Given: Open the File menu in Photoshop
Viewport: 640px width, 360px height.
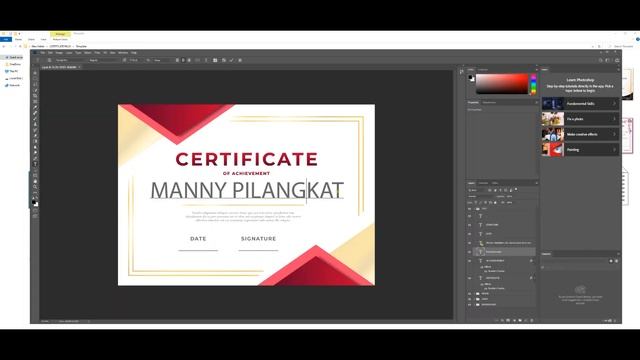Looking at the screenshot, I should tap(42, 53).
